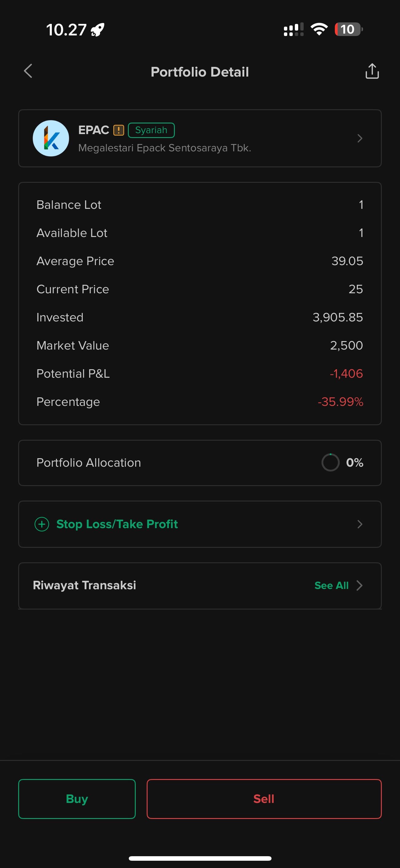
Task: Expand Stop Loss/Take Profit chevron
Action: (360, 524)
